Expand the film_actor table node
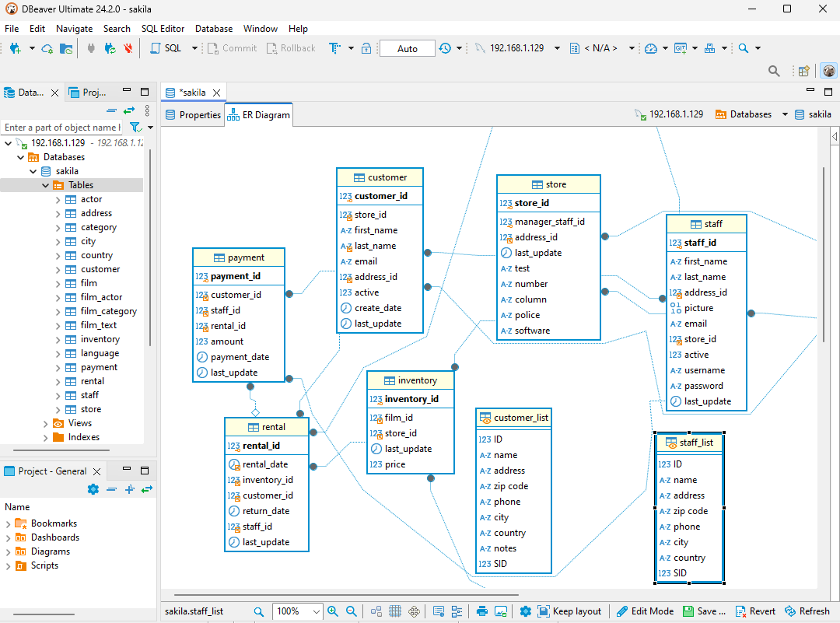Image resolution: width=840 pixels, height=623 pixels. pyautogui.click(x=58, y=297)
